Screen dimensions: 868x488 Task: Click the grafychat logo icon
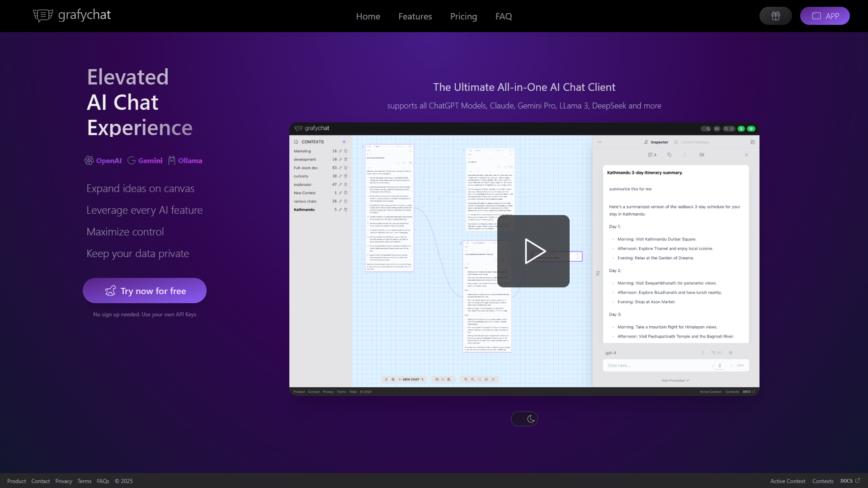(43, 16)
